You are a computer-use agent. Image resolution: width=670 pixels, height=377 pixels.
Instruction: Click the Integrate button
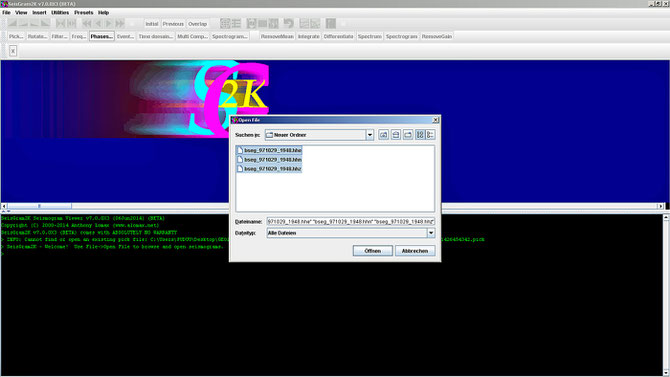click(x=309, y=36)
